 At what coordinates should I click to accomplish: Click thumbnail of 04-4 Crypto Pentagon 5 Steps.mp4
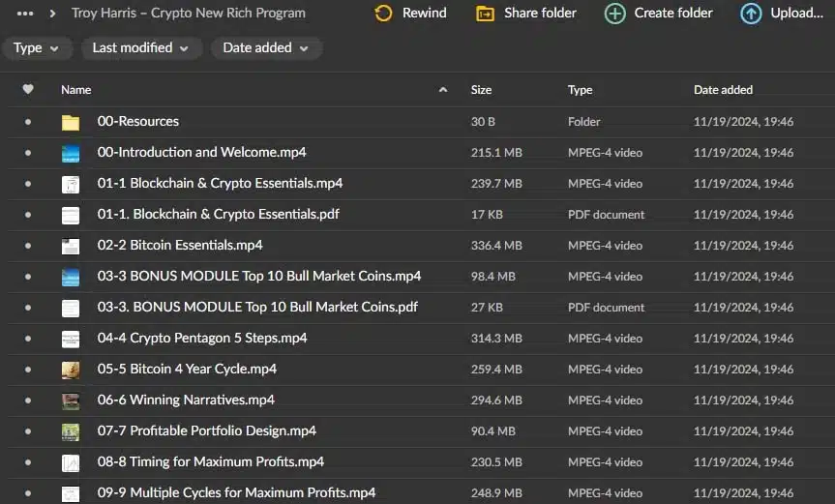click(71, 339)
